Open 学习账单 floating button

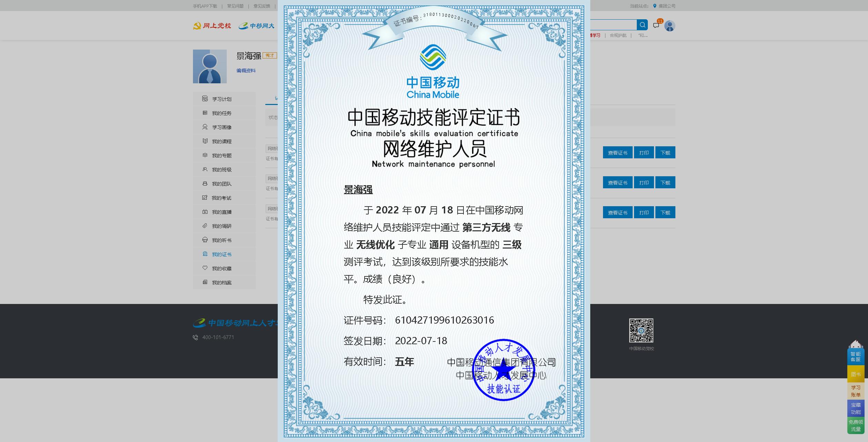tap(856, 391)
